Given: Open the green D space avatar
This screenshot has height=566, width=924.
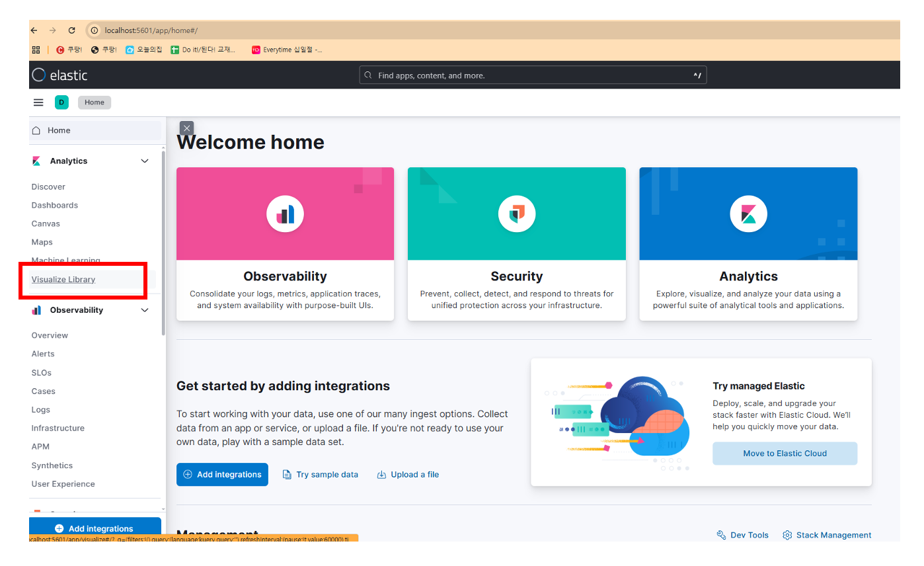Looking at the screenshot, I should coord(61,102).
